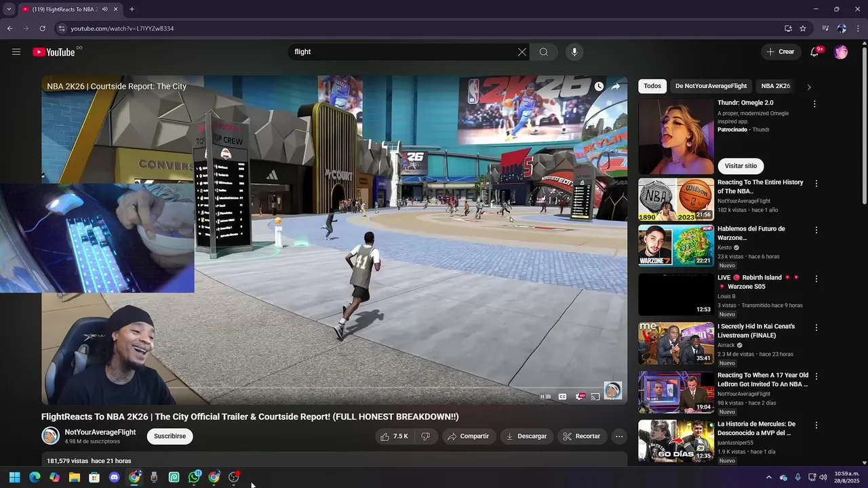Open File Explorer from the taskbar
Screen dimensions: 868x488
pos(75,477)
